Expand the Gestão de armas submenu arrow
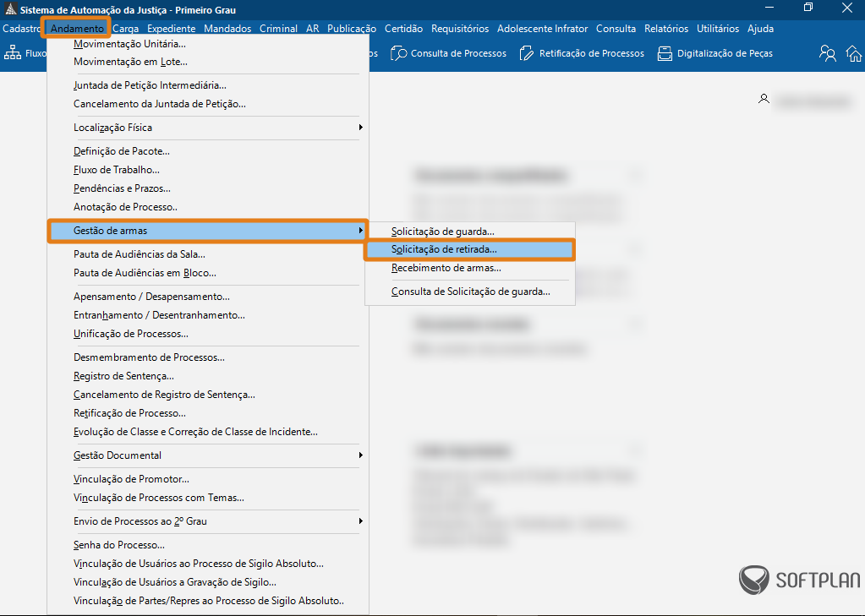865x616 pixels. tap(360, 231)
